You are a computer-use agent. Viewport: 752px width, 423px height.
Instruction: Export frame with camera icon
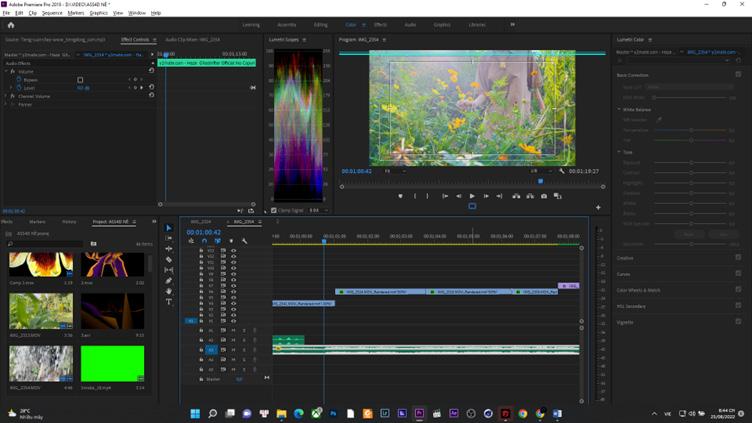[x=544, y=196]
